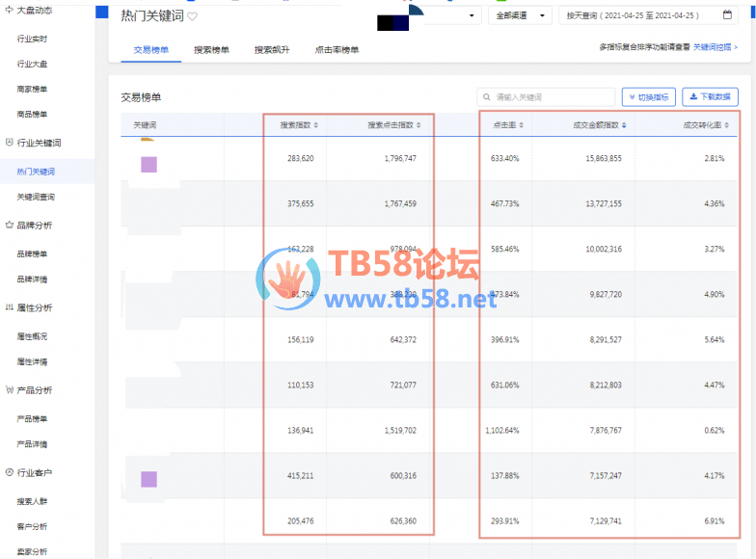Select 热门关键词 in the sidebar
The width and height of the screenshot is (756, 559).
36,172
